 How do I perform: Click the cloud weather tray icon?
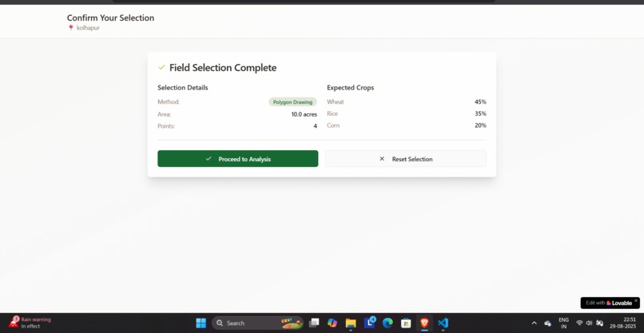click(x=547, y=323)
